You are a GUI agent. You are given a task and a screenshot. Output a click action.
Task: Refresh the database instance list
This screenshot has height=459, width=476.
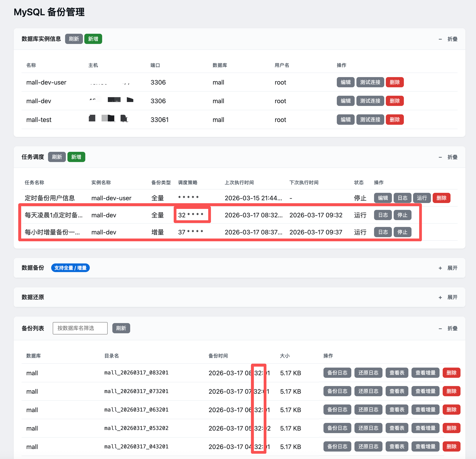tap(74, 39)
